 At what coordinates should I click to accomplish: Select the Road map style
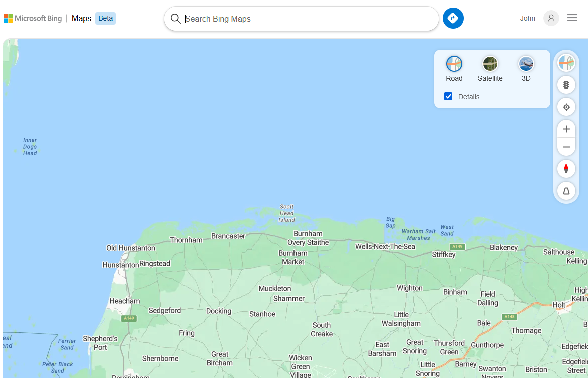tap(454, 65)
